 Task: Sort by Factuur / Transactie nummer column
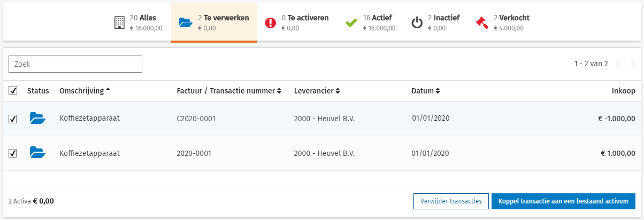[228, 91]
